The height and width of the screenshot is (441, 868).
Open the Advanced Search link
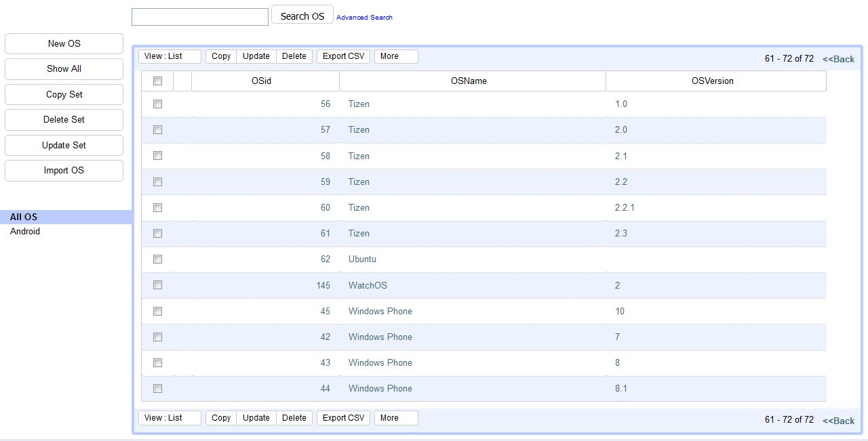coord(364,17)
